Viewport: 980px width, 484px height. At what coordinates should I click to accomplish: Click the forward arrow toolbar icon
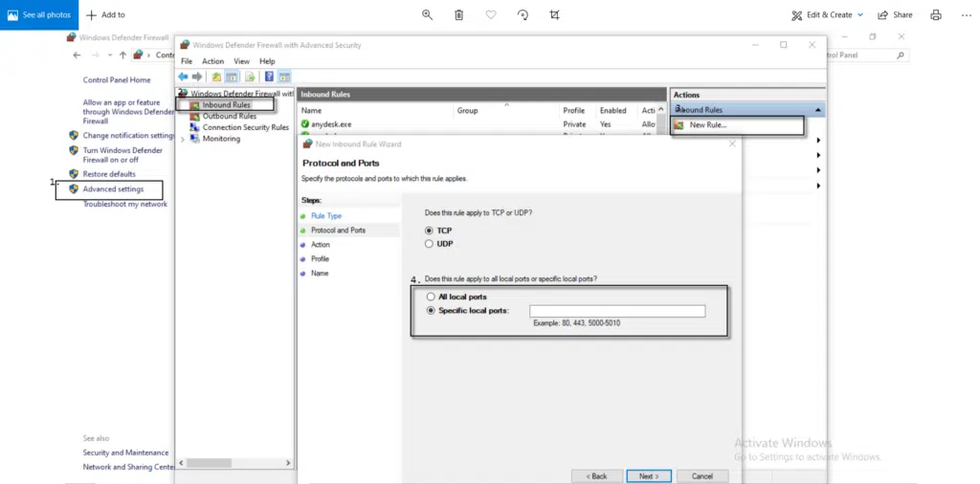197,77
